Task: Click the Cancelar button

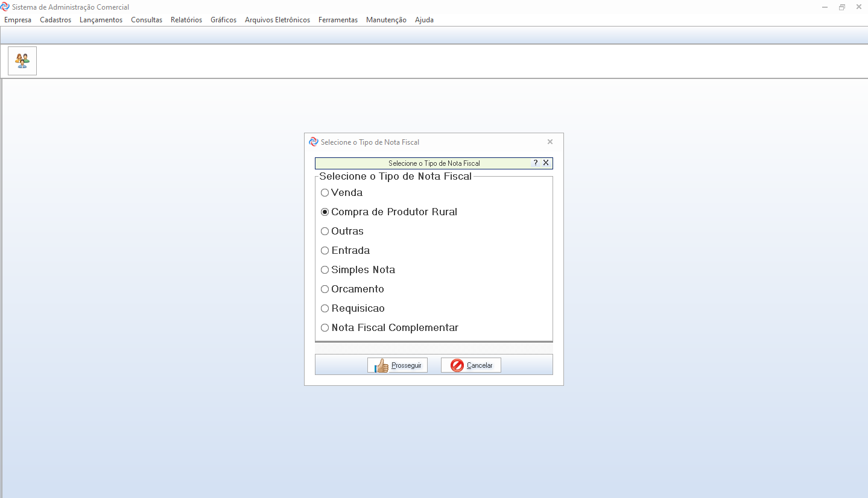Action: tap(471, 365)
